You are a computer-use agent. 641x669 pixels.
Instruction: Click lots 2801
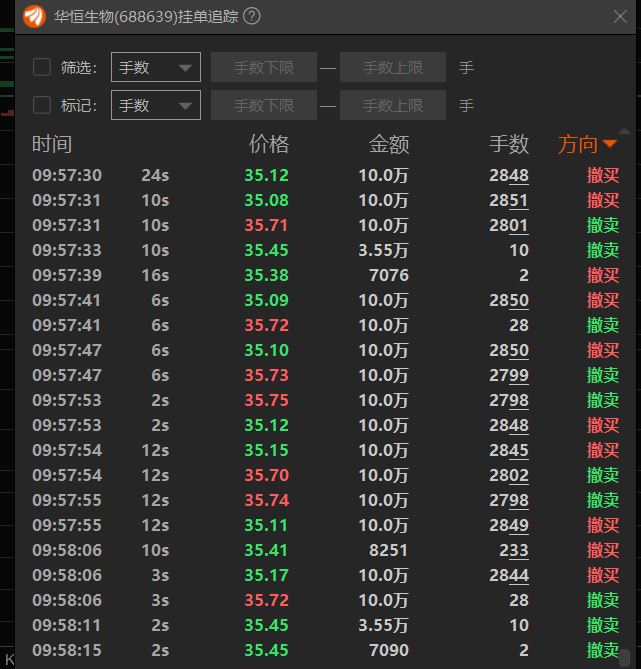509,225
